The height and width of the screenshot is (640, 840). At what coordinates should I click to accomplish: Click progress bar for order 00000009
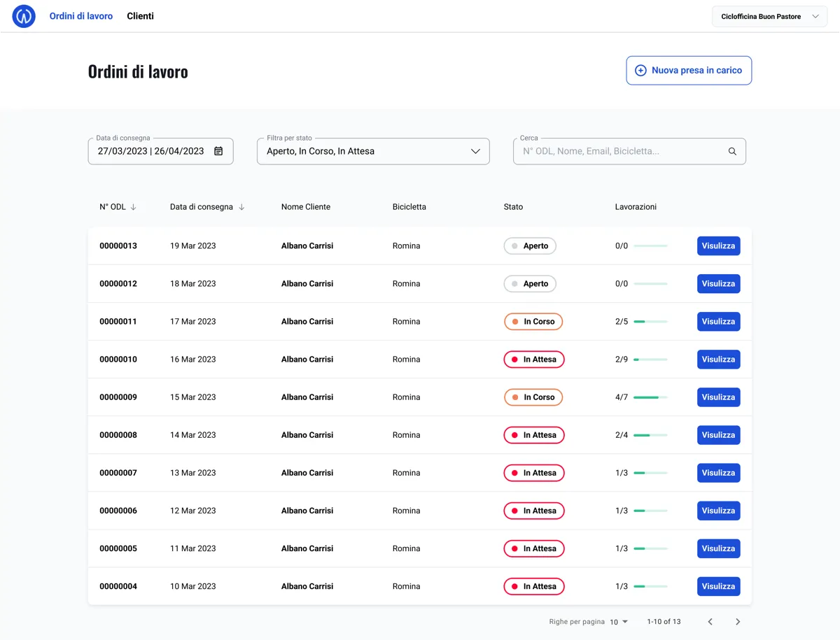pos(650,397)
